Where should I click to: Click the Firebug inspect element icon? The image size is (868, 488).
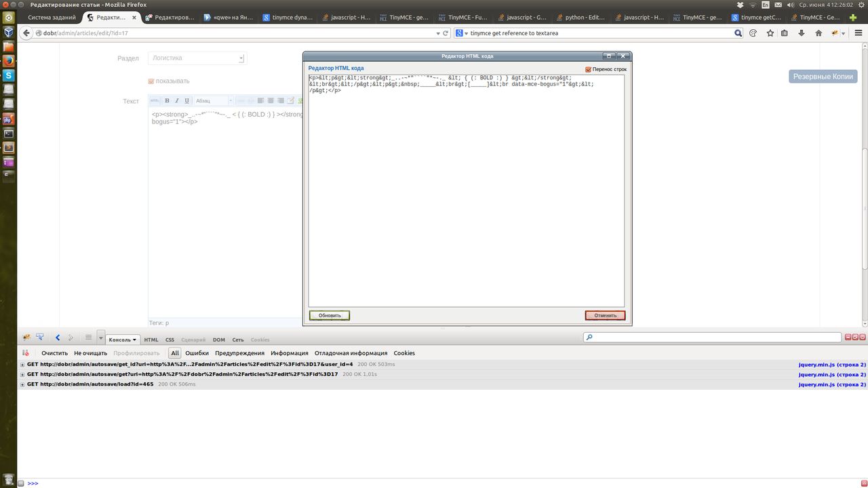click(x=40, y=337)
